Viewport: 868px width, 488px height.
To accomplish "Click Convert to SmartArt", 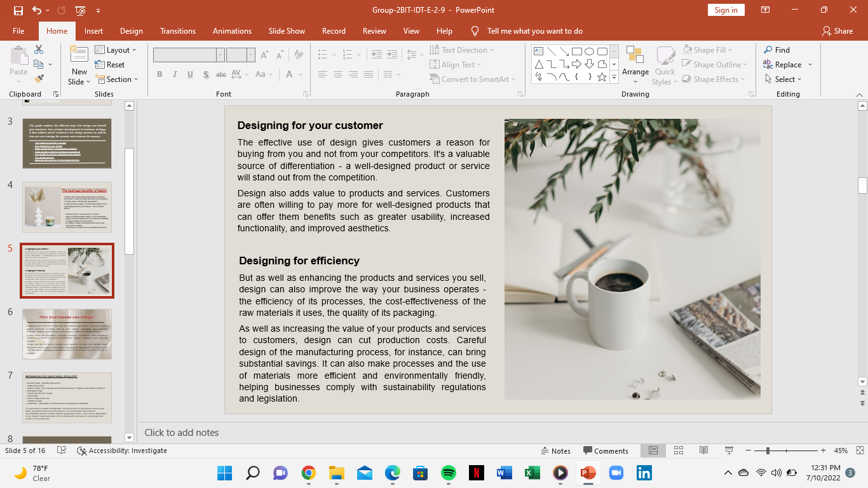I will tap(473, 79).
